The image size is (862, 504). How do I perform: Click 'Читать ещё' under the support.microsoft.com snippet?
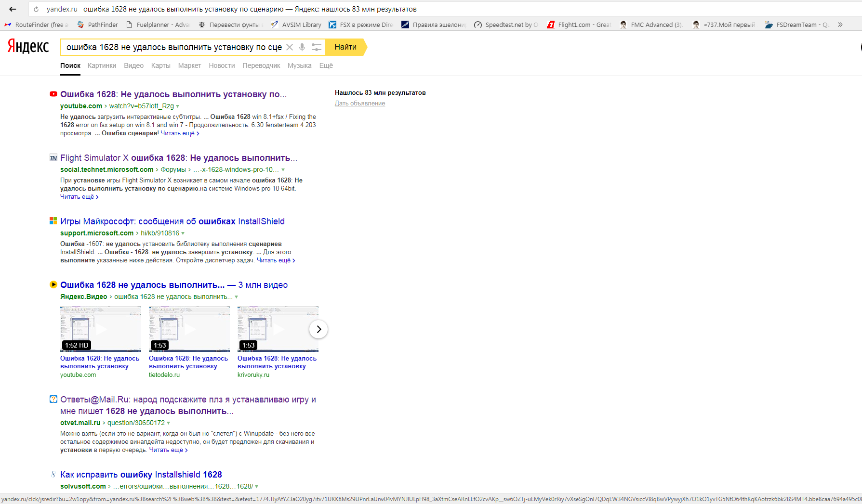[x=276, y=260]
